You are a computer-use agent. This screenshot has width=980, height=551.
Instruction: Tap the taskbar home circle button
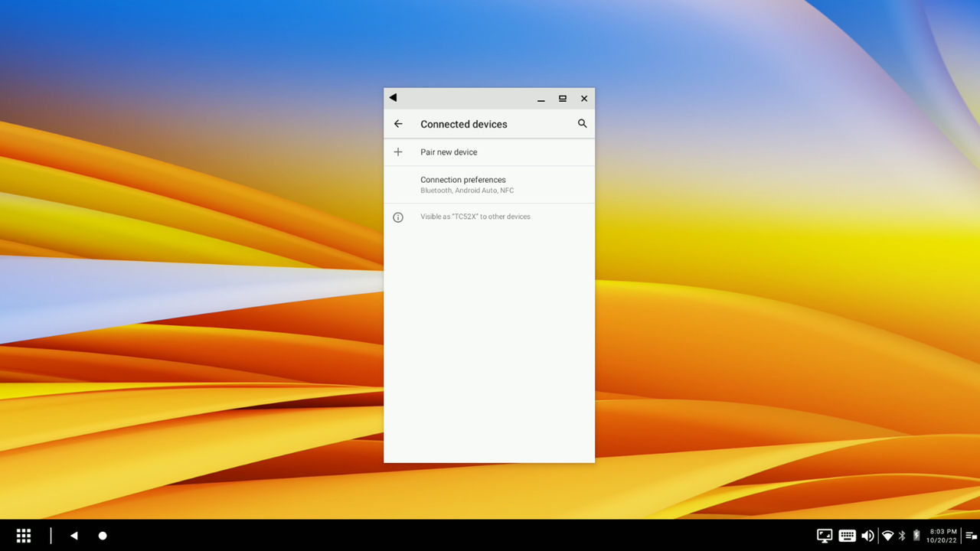click(x=103, y=536)
